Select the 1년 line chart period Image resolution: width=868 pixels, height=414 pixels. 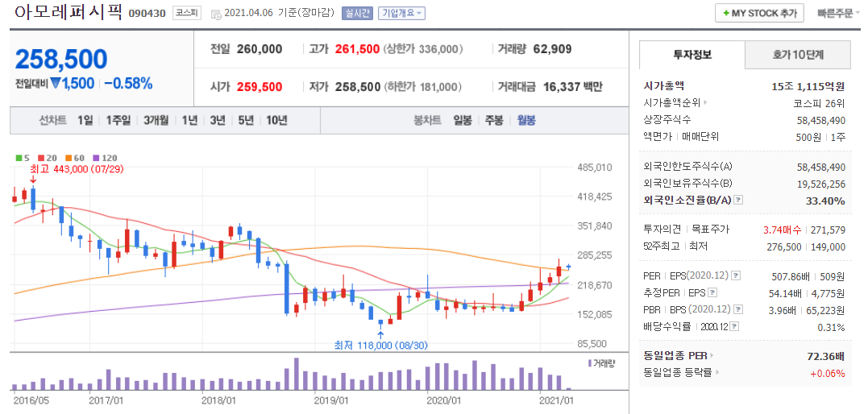189,120
